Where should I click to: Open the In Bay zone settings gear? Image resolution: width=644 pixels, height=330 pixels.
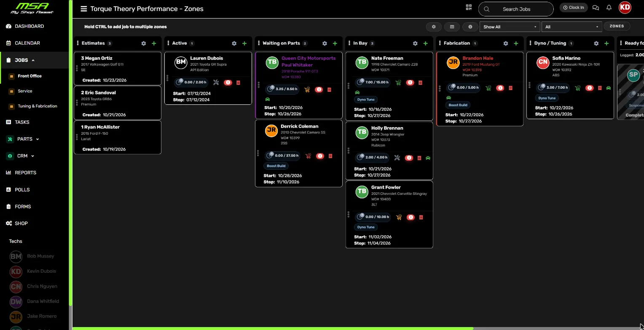tap(415, 43)
